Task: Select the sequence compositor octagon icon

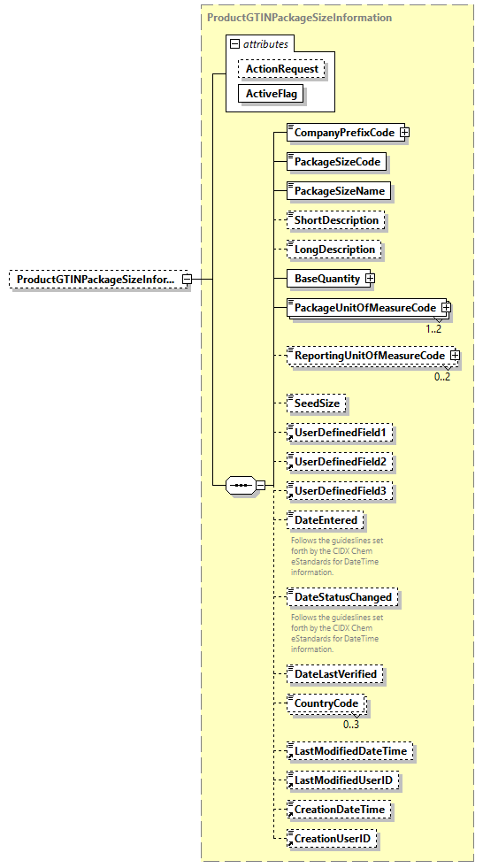Action: pos(241,486)
